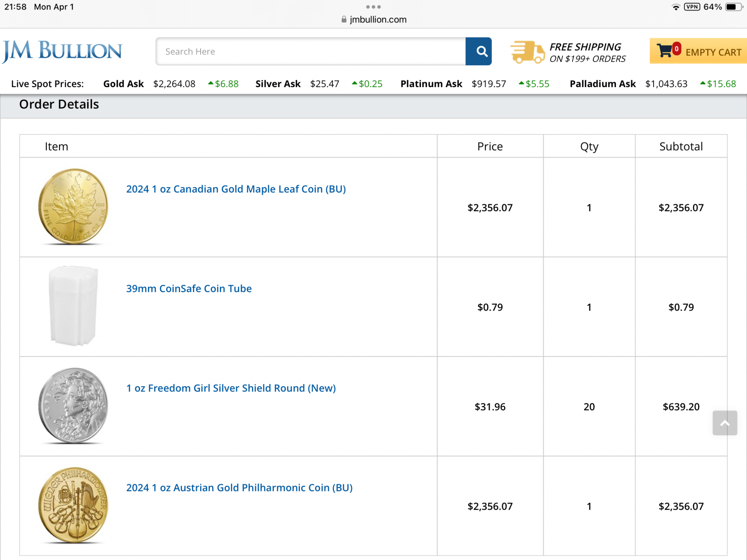Image resolution: width=747 pixels, height=560 pixels.
Task: Click the silver price $25.47
Action: [x=325, y=84]
